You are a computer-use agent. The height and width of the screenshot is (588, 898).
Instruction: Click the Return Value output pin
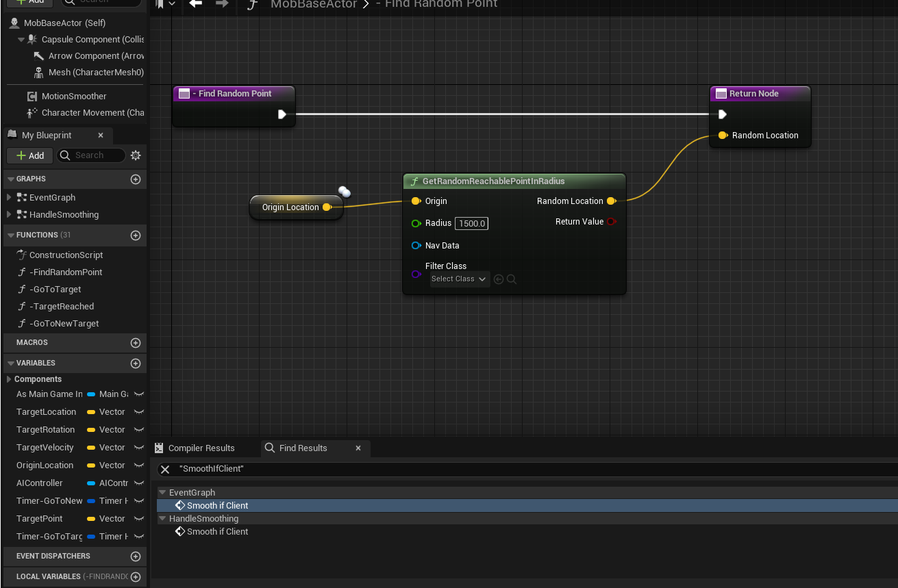click(x=611, y=222)
